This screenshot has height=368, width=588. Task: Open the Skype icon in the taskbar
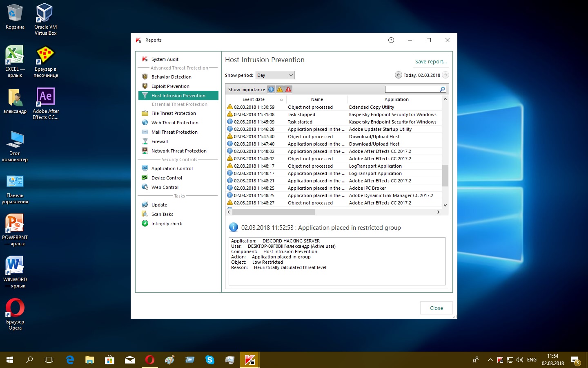(210, 360)
